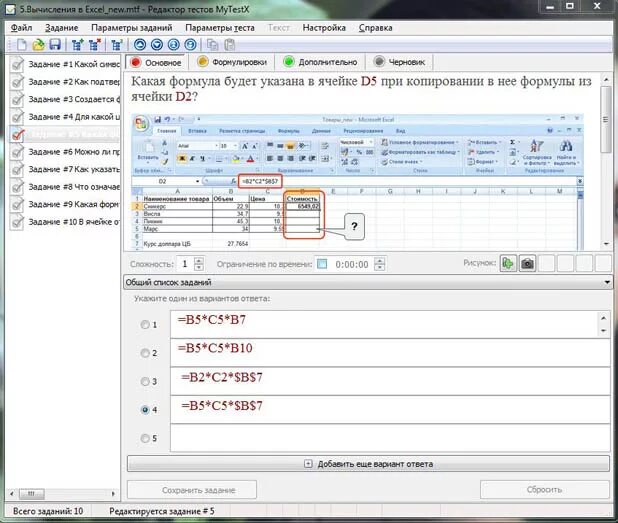Click the question area scrollbar down arrow
The image size is (618, 523).
coord(606,244)
